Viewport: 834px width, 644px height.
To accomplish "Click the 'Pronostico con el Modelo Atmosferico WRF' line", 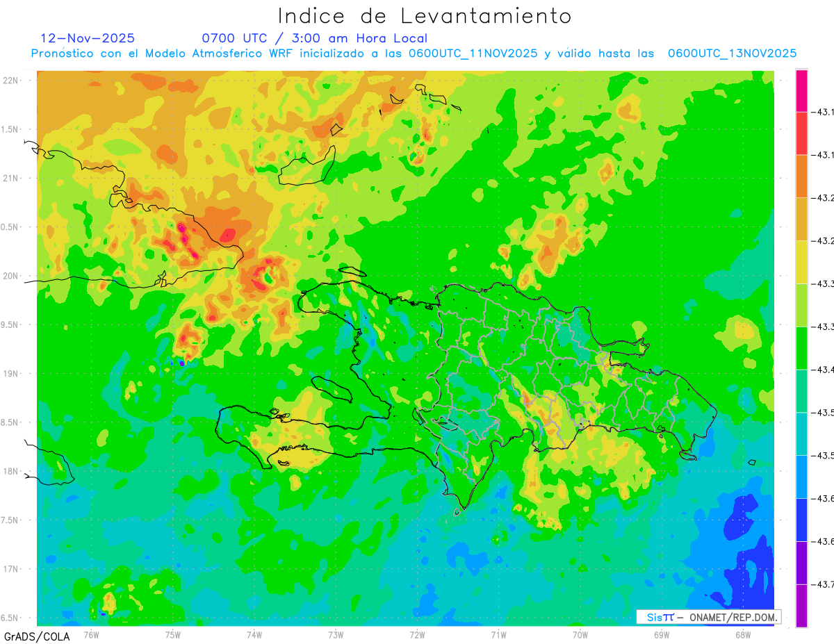I will click(414, 53).
